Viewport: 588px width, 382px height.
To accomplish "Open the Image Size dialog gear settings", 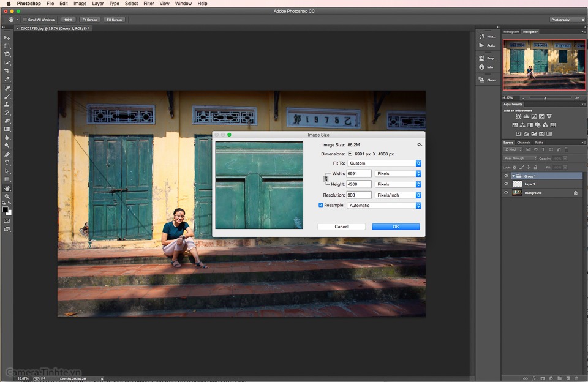I will (x=420, y=145).
